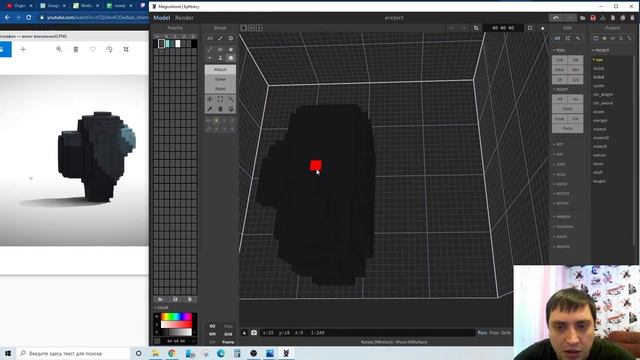Viewport: 640px width, 360px height.
Task: Expand the Loop section in Edit panel
Action: coord(560,164)
